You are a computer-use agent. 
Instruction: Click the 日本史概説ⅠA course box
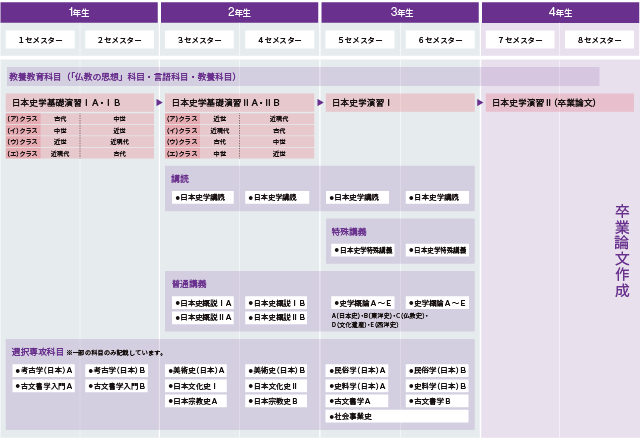click(203, 303)
